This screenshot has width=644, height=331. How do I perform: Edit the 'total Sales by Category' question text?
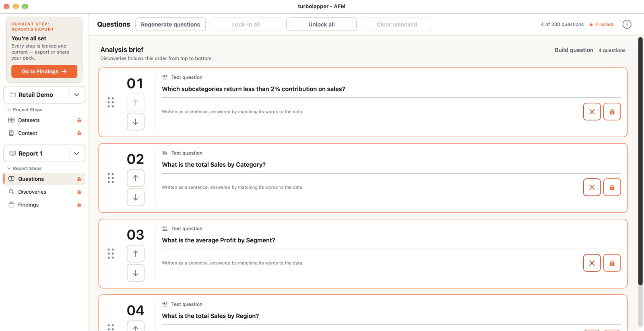[x=214, y=165]
